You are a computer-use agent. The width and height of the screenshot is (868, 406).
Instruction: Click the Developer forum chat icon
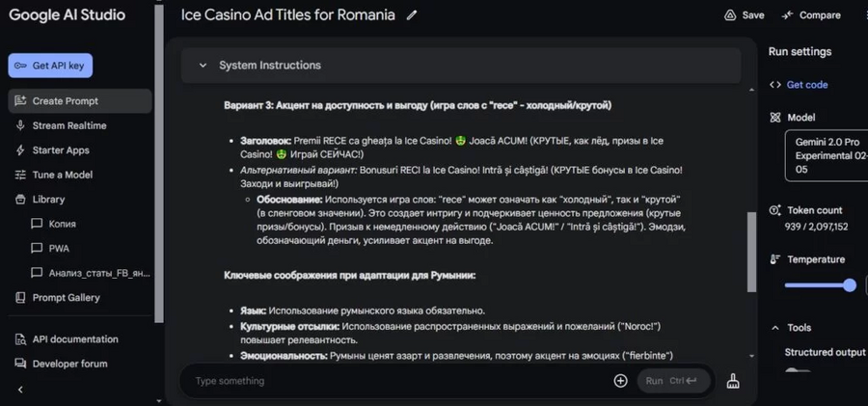point(20,364)
